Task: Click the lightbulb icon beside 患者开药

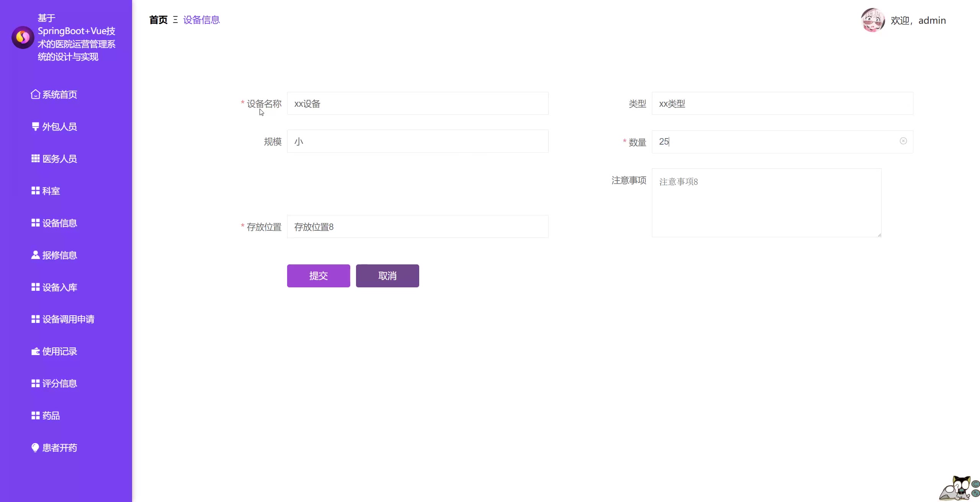Action: click(35, 447)
